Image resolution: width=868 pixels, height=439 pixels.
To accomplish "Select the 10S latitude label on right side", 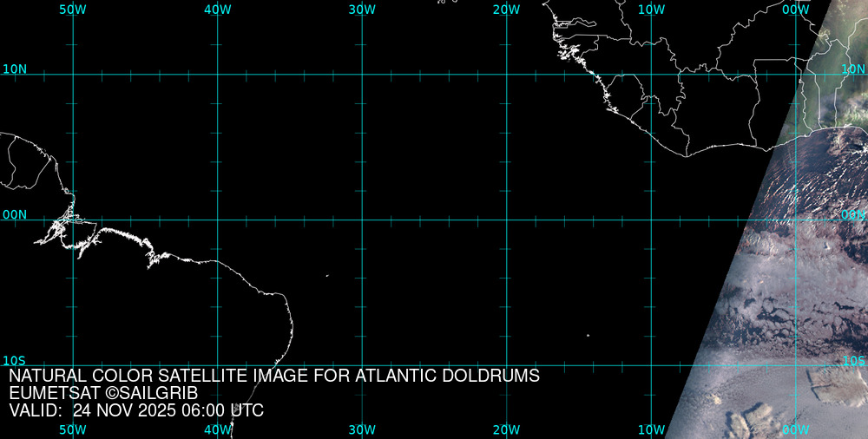I will coord(853,360).
